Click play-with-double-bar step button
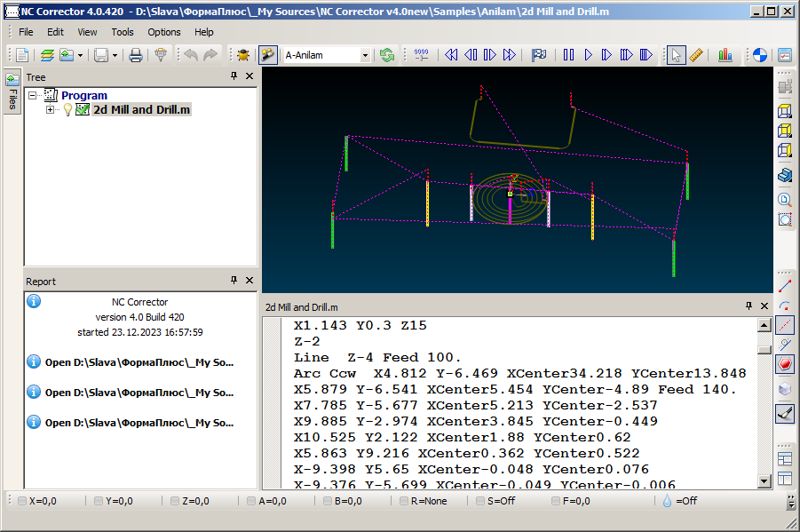This screenshot has height=532, width=800. [626, 55]
